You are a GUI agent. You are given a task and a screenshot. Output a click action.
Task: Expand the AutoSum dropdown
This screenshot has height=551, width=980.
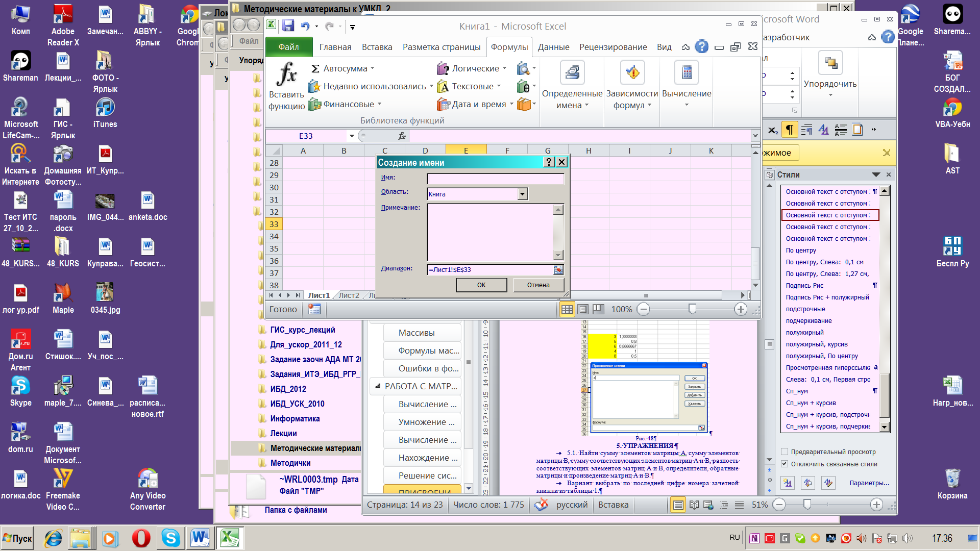pos(372,68)
